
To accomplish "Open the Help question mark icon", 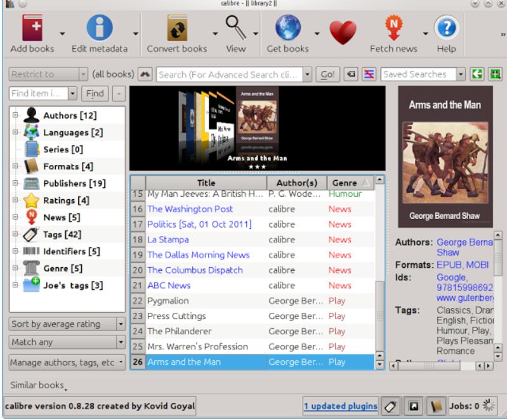I will (x=446, y=28).
